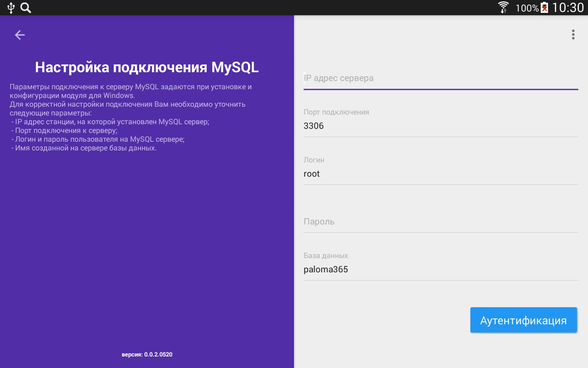
Task: Tap the 100% battery percentage text
Action: (x=527, y=8)
